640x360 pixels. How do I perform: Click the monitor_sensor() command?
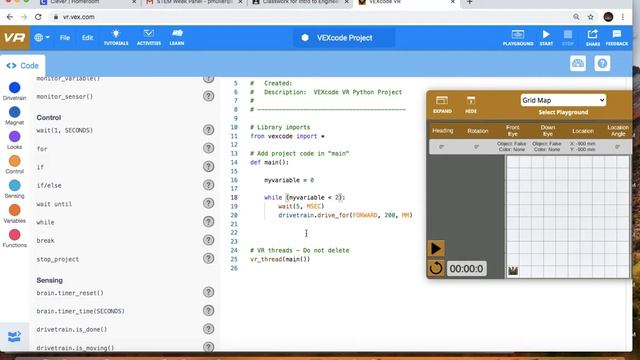click(64, 96)
